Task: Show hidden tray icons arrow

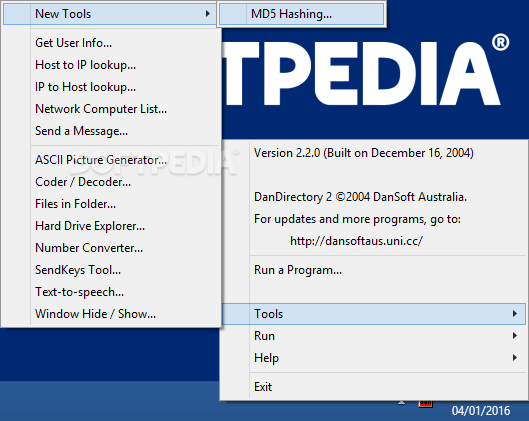Action: 401,402
